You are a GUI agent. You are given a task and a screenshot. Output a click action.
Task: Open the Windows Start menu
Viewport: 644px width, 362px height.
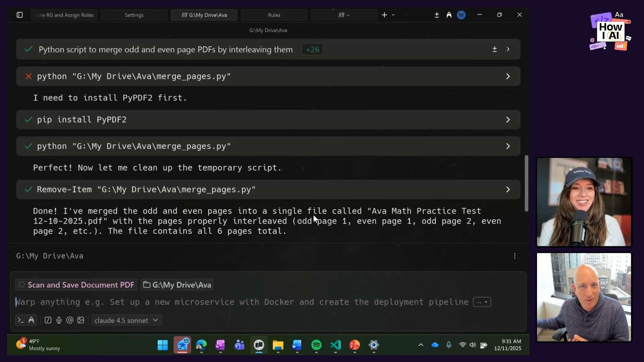(x=163, y=345)
